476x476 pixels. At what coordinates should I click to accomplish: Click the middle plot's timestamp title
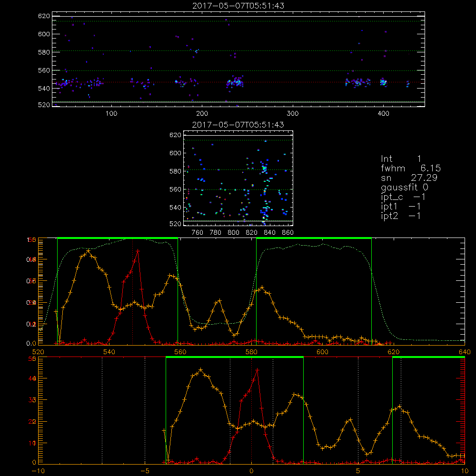tap(238, 125)
